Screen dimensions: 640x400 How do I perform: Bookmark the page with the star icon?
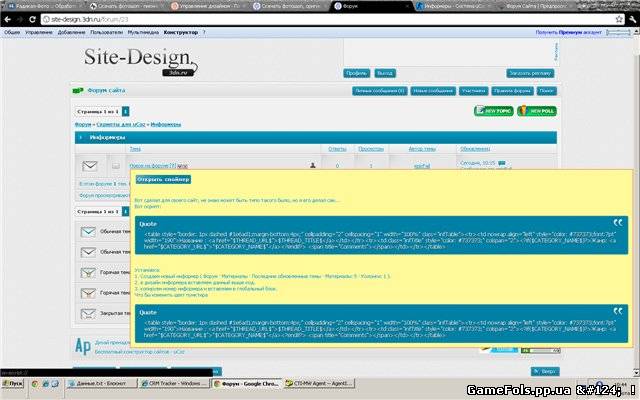tap(619, 19)
